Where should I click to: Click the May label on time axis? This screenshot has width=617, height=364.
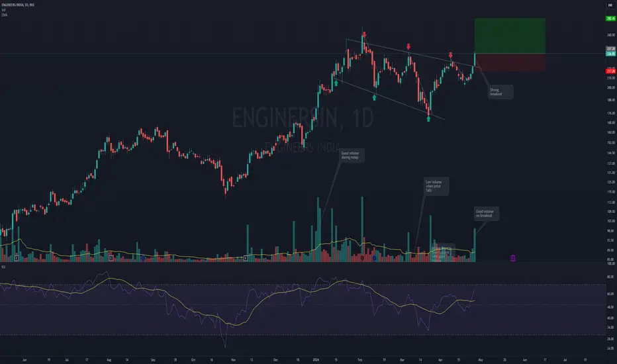[481, 359]
